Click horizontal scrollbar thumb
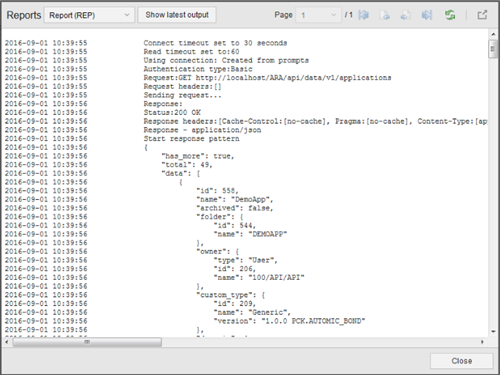This screenshot has height=375, width=500. click(87, 342)
